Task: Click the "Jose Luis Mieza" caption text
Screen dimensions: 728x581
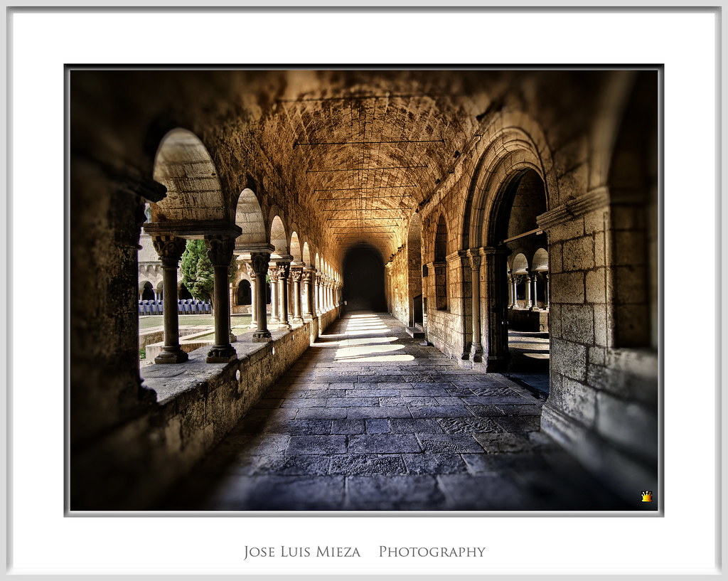Action: tap(302, 552)
